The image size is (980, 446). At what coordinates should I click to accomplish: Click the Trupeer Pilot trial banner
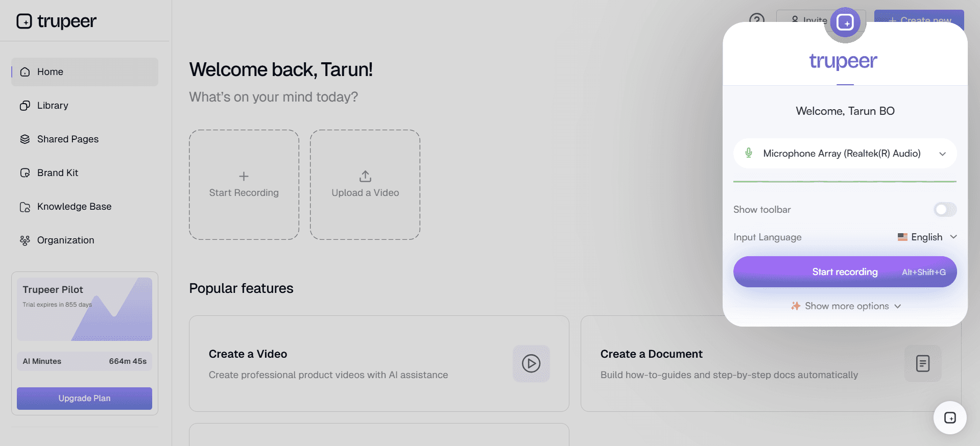coord(84,309)
